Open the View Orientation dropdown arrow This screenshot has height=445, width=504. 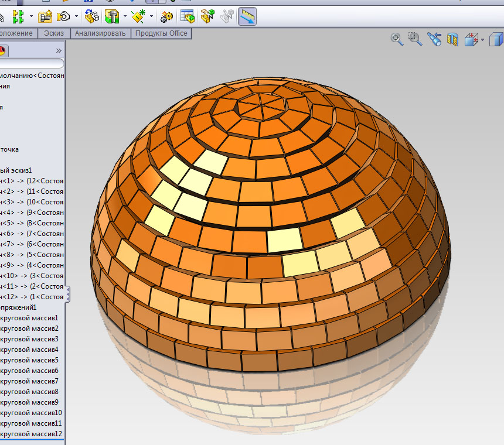pyautogui.click(x=482, y=40)
